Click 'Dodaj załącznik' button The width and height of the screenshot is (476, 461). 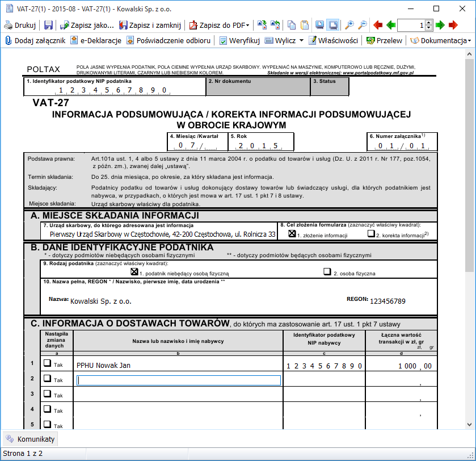pyautogui.click(x=33, y=40)
